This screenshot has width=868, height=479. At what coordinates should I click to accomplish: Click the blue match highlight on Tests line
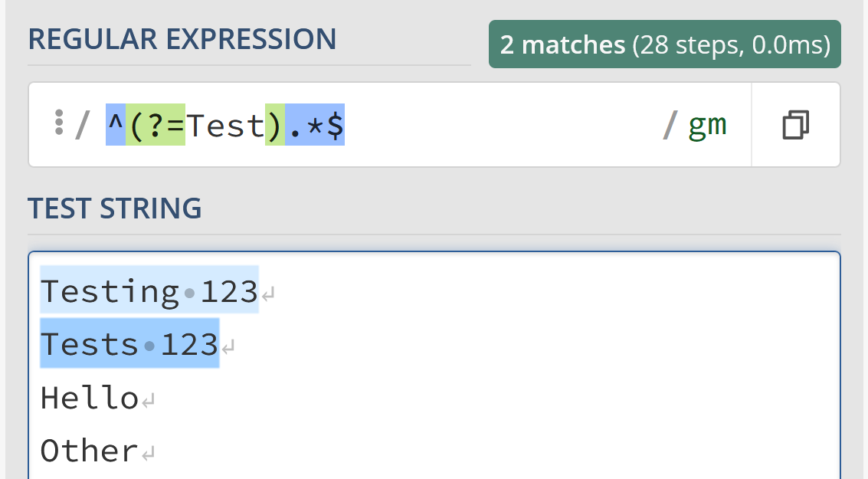(x=129, y=343)
